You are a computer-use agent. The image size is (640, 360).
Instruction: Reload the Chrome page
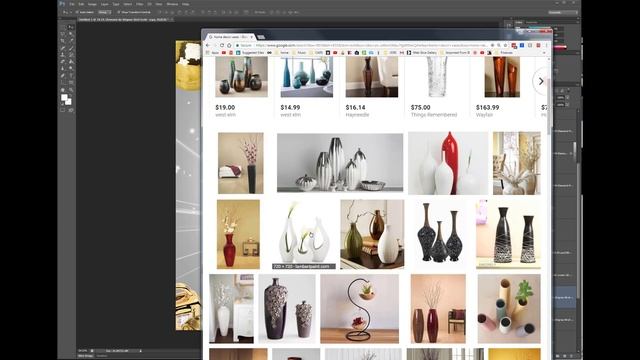click(x=222, y=45)
